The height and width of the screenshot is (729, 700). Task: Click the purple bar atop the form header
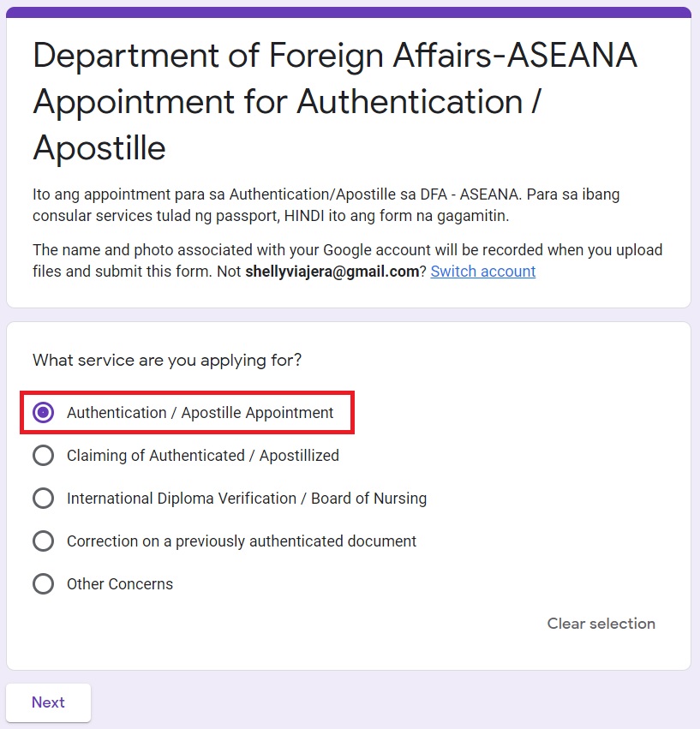(349, 12)
